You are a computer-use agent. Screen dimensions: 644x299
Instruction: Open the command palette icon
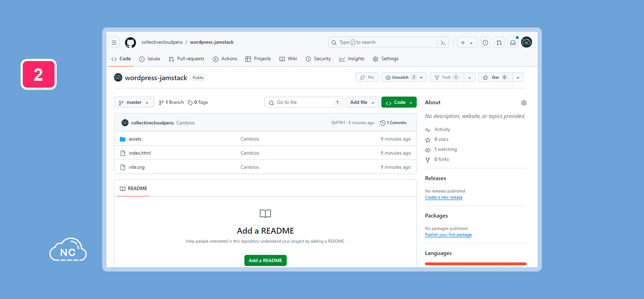coord(443,42)
